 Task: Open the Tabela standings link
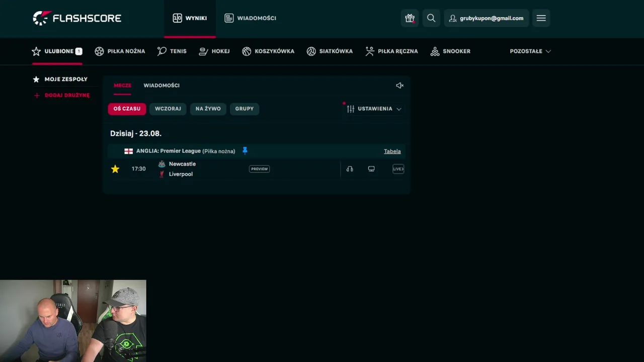coord(392,151)
